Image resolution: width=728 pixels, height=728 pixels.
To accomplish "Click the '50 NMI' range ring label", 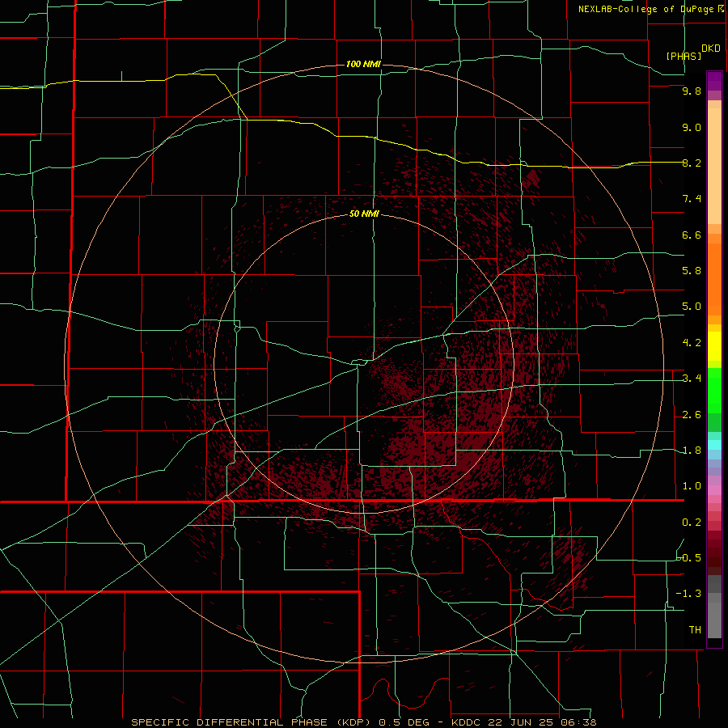I will (x=364, y=214).
